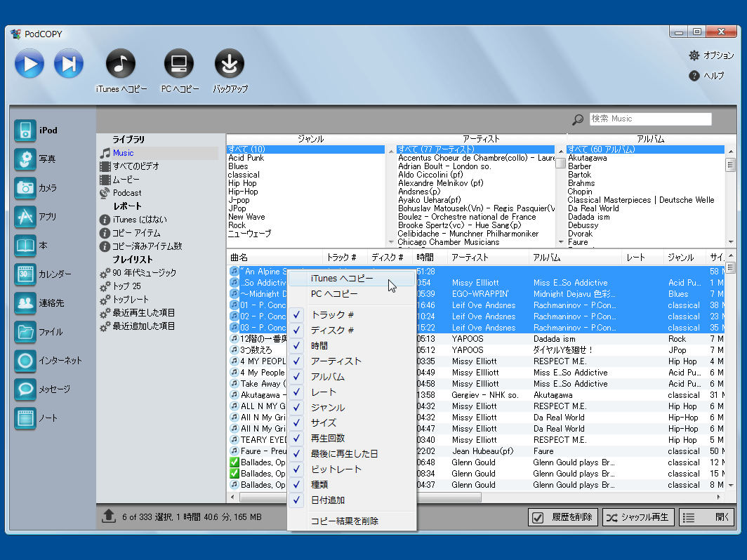Select すべてのビデオ in library
Screen dimensions: 747x560
(x=135, y=166)
